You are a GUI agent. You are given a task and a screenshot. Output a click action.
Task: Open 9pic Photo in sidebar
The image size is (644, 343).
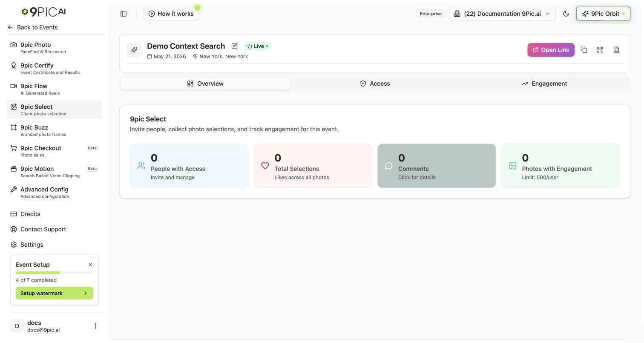click(55, 48)
